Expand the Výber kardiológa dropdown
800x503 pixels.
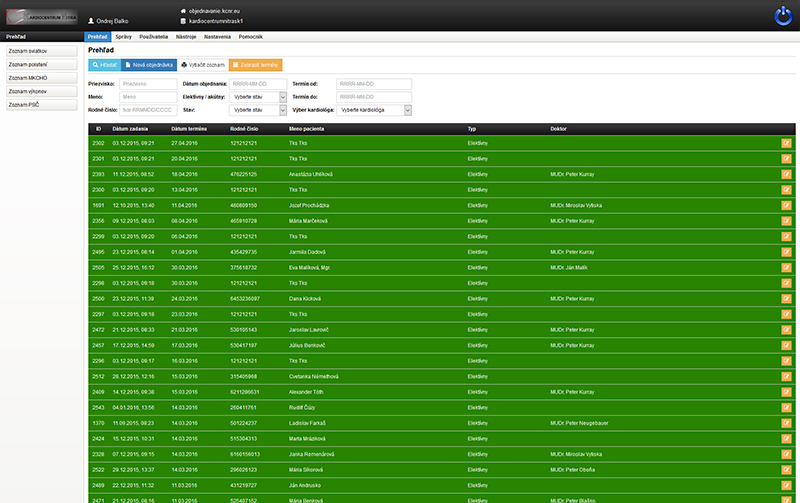click(374, 110)
